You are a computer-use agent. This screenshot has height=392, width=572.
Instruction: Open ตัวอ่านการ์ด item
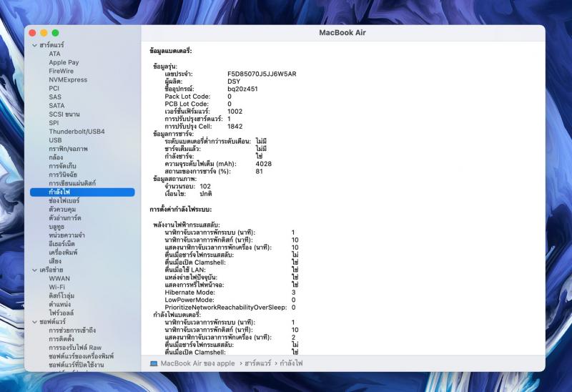pyautogui.click(x=65, y=218)
